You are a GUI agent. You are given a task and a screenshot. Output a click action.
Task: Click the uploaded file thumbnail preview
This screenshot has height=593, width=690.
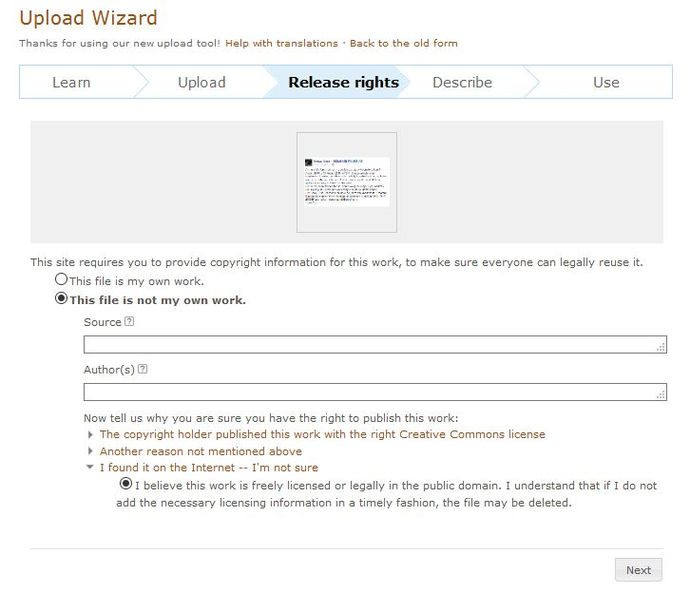(347, 182)
